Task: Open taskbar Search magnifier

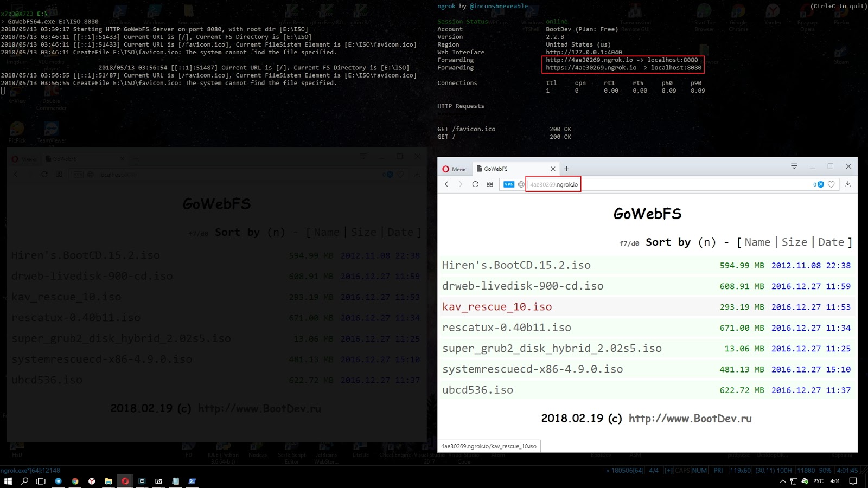Action: pyautogui.click(x=24, y=481)
